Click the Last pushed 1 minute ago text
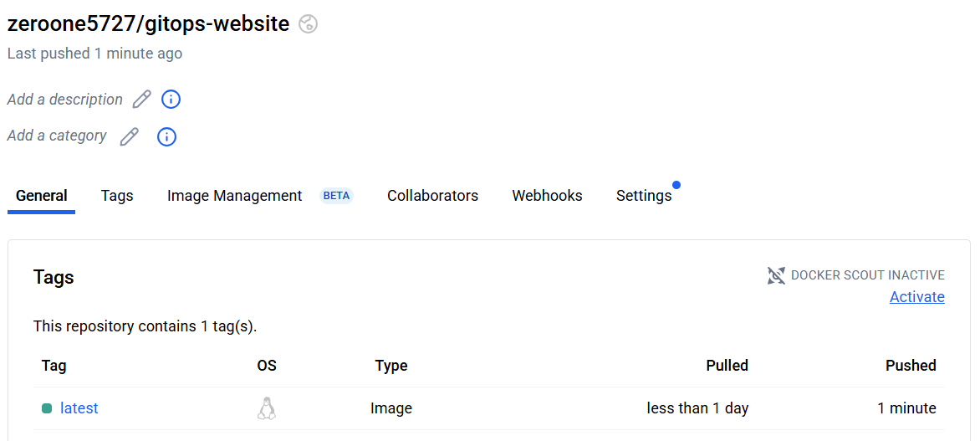The width and height of the screenshot is (980, 441). tap(95, 54)
